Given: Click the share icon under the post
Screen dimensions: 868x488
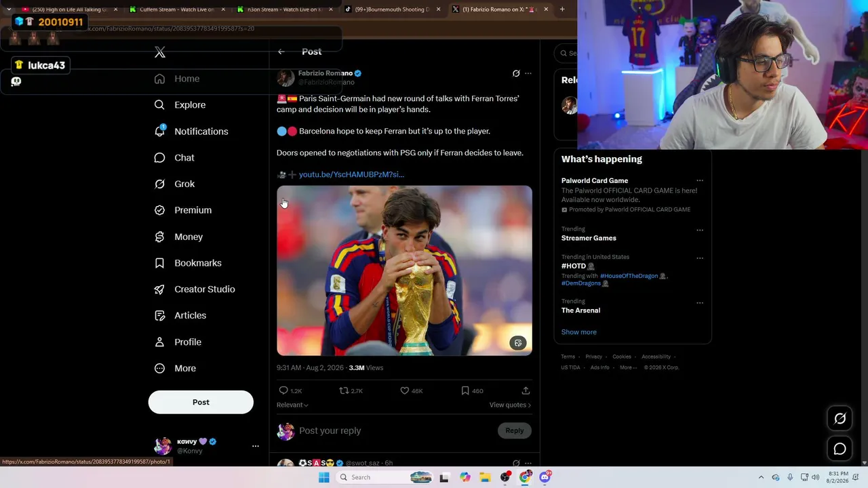Looking at the screenshot, I should click(526, 390).
